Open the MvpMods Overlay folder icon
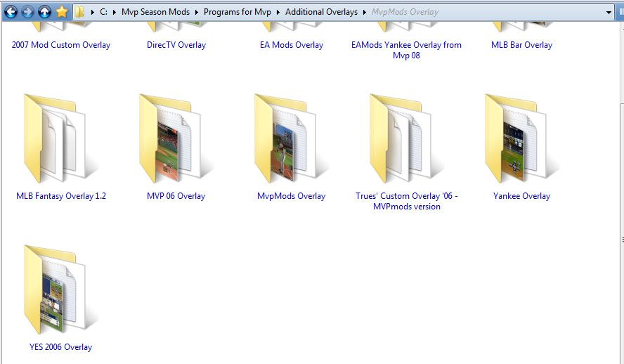 [x=292, y=139]
